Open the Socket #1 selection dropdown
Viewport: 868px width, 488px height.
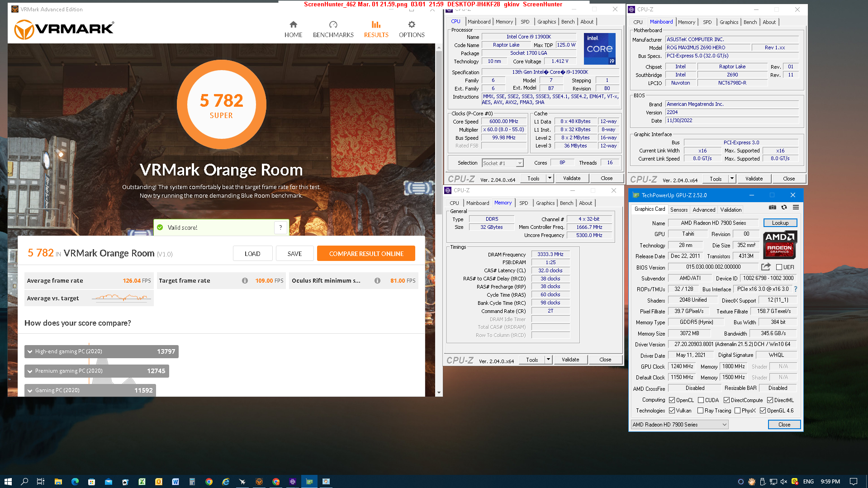[503, 163]
